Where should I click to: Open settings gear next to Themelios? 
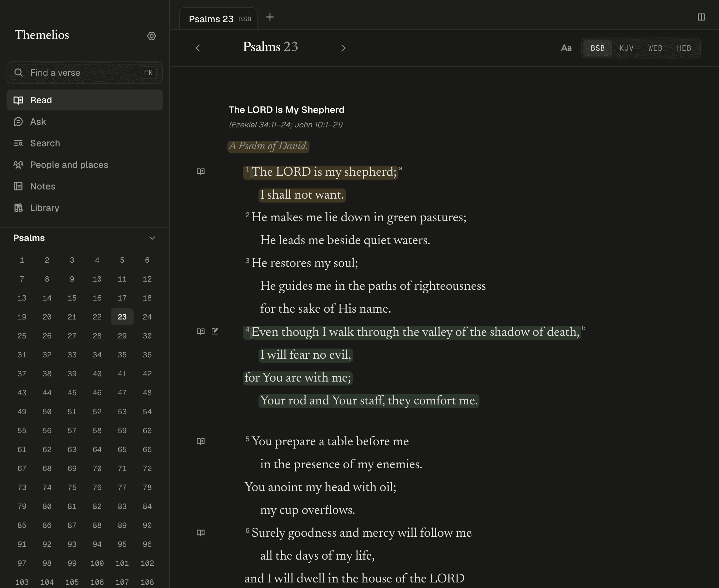coord(151,36)
